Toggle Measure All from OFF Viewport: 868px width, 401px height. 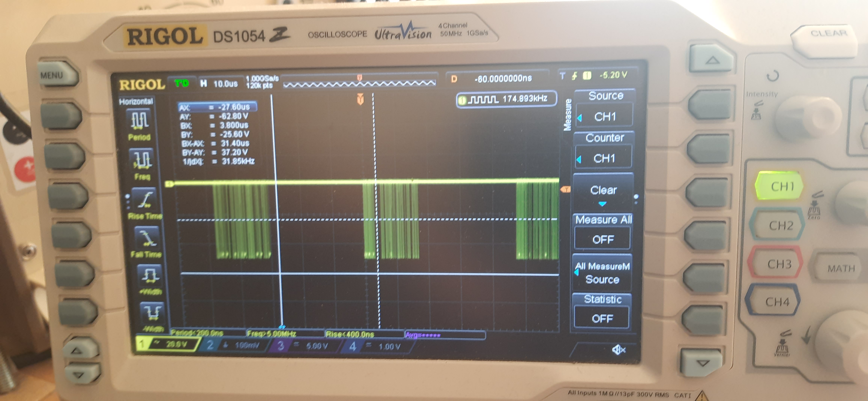pos(603,231)
